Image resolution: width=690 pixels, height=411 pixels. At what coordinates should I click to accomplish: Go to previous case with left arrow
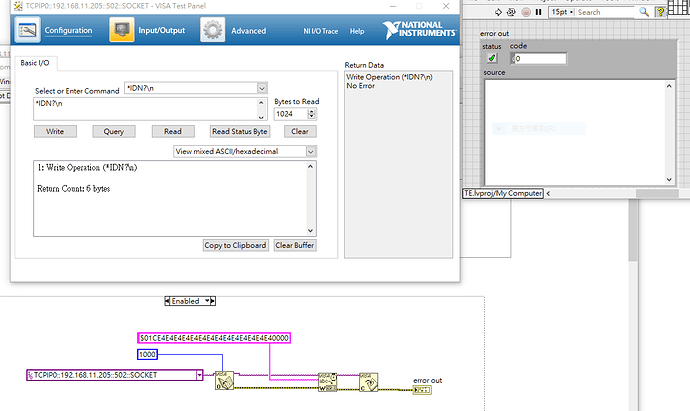(167, 301)
